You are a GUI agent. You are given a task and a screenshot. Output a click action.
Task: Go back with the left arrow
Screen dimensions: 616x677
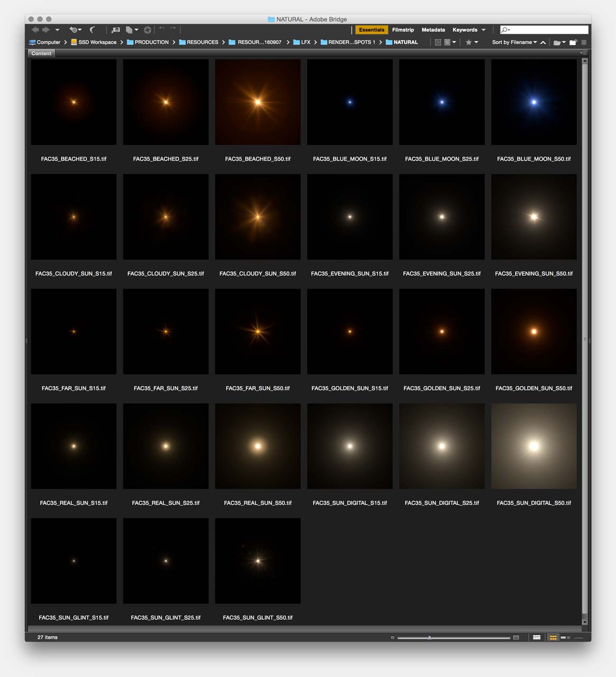point(35,30)
